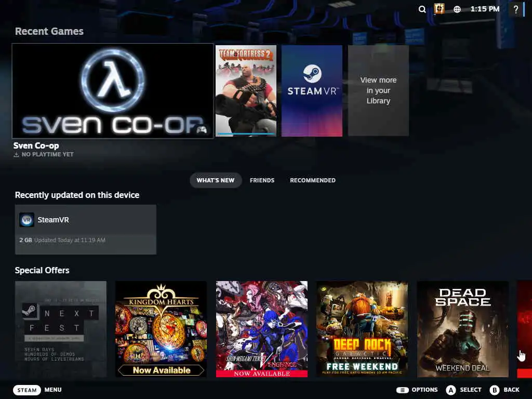Click the Options menu glyph icon
Viewport: 532px width, 399px height.
pyautogui.click(x=402, y=390)
